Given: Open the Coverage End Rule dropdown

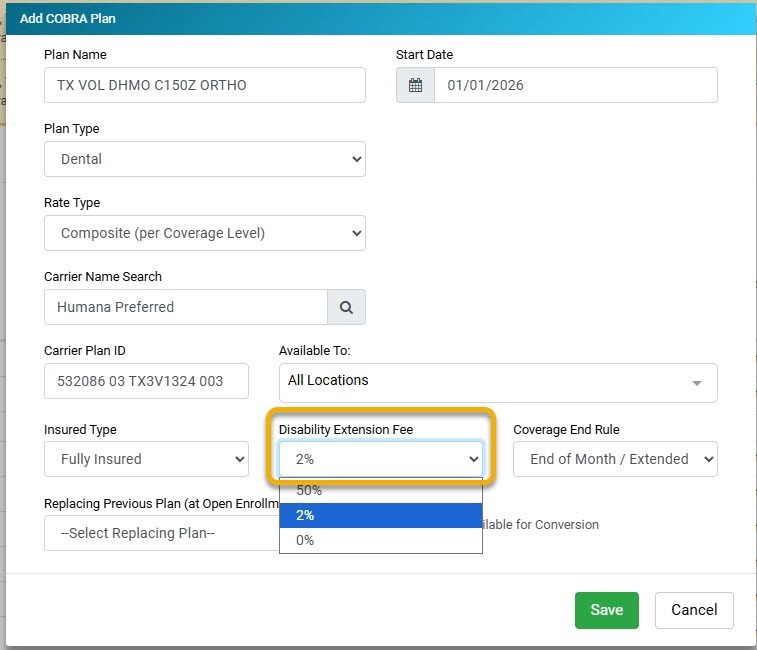Looking at the screenshot, I should (615, 459).
